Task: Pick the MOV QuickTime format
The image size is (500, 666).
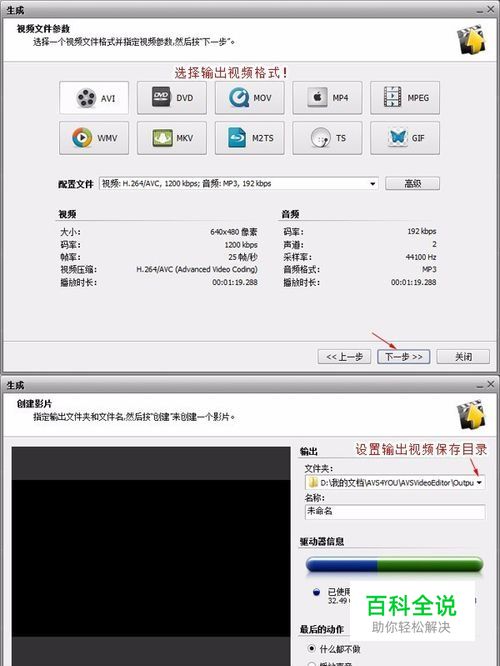Action: [x=249, y=98]
